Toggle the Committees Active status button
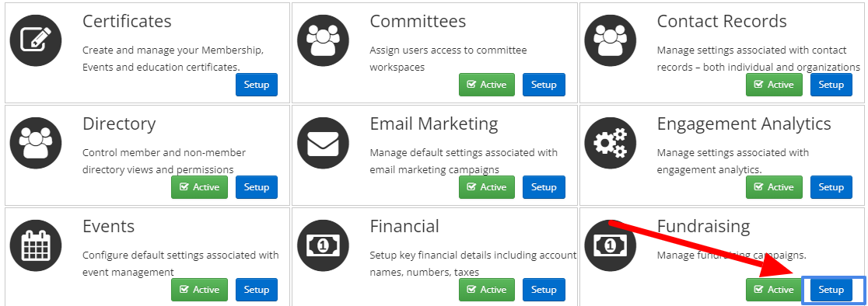Image resolution: width=868 pixels, height=306 pixels. (487, 85)
